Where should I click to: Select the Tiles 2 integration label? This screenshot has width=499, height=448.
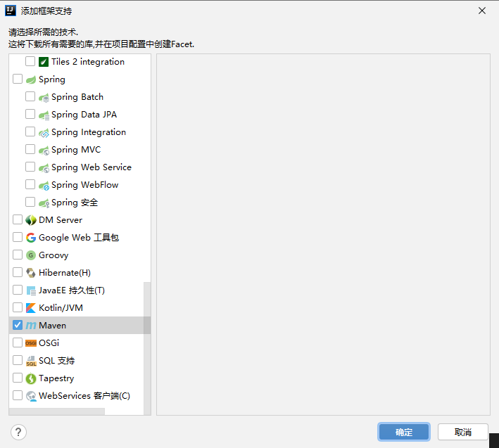tap(88, 62)
